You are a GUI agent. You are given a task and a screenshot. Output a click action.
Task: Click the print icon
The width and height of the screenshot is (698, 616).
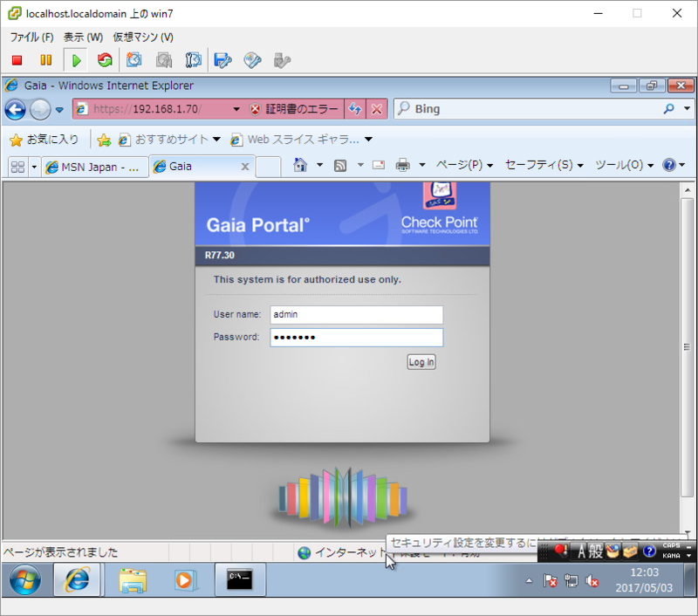pyautogui.click(x=403, y=165)
